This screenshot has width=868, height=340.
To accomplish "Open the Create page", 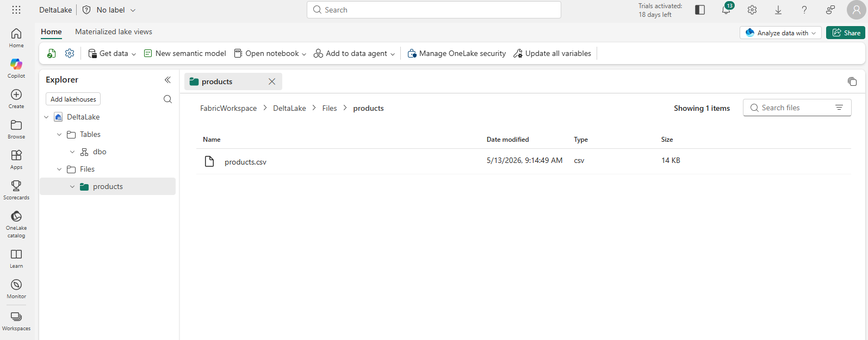I will coord(16,99).
